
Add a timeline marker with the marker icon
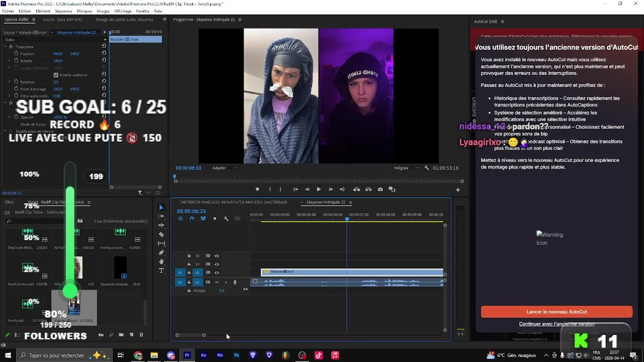click(x=215, y=219)
